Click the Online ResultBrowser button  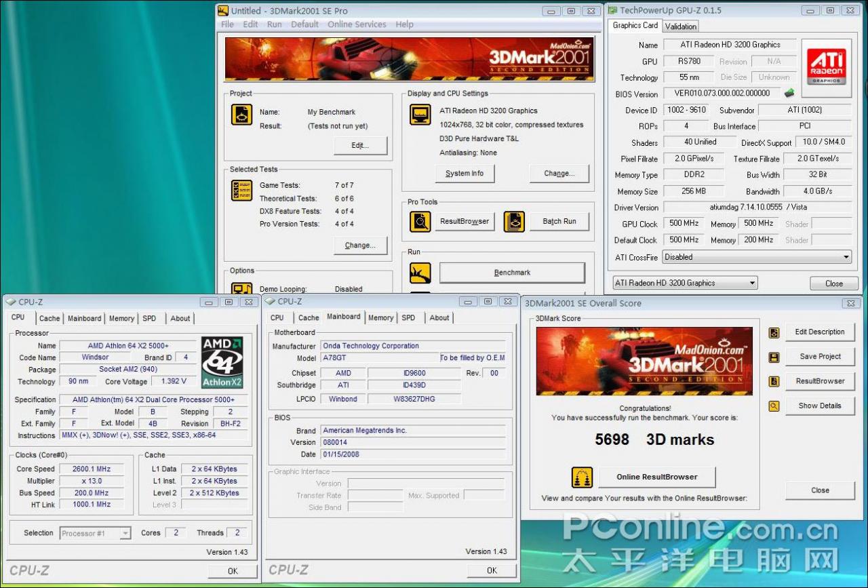click(x=656, y=477)
